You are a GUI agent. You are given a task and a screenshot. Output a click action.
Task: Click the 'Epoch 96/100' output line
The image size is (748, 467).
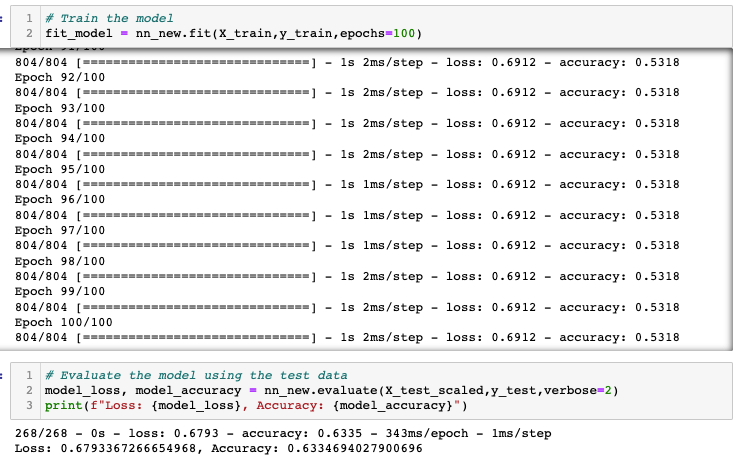tap(60, 199)
